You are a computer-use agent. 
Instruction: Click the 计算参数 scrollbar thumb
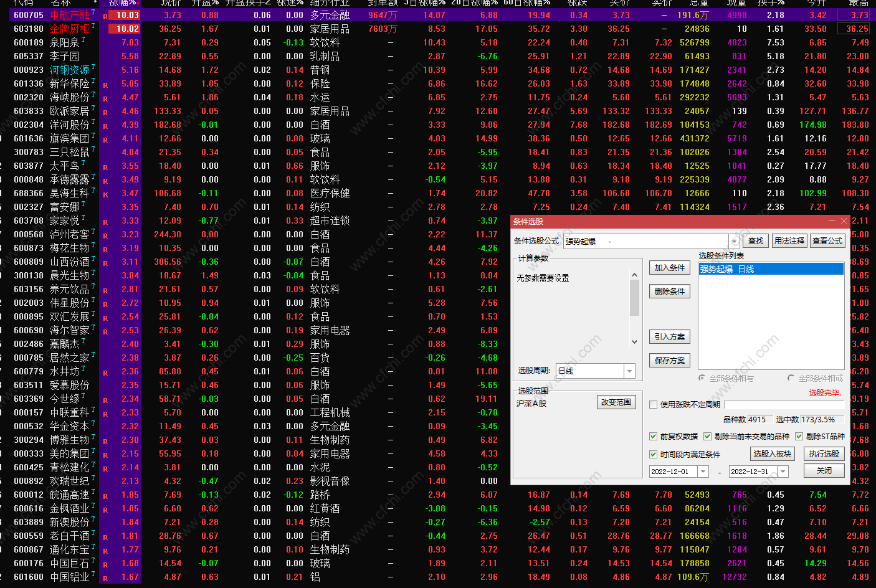pyautogui.click(x=634, y=298)
